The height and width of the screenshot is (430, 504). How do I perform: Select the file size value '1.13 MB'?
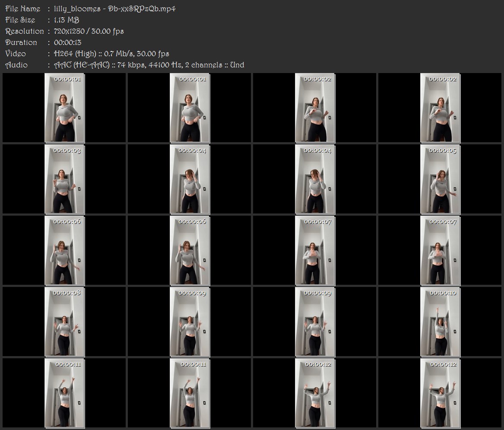67,20
